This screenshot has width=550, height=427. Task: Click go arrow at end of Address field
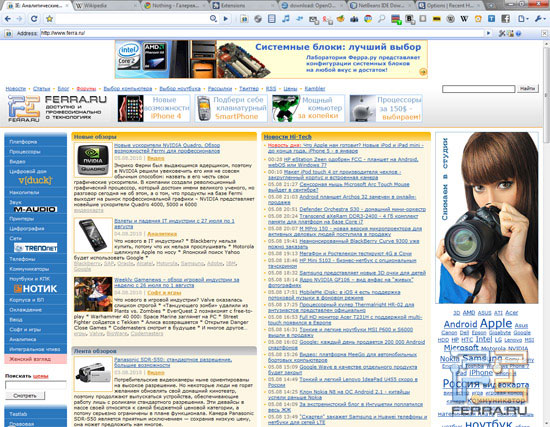coord(488,33)
